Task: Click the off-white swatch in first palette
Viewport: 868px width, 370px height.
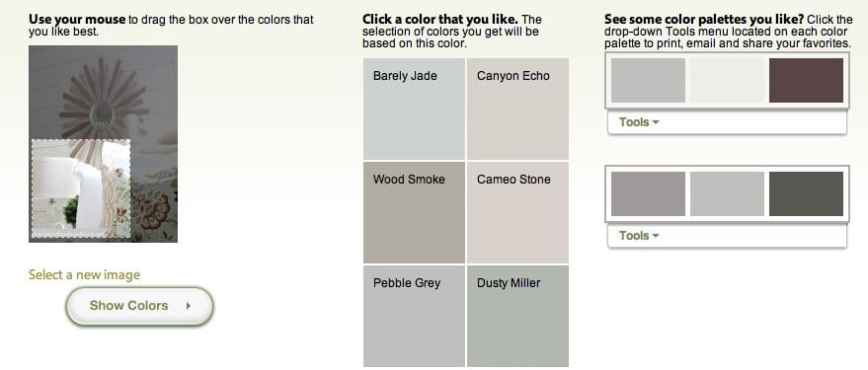Action: (x=728, y=80)
